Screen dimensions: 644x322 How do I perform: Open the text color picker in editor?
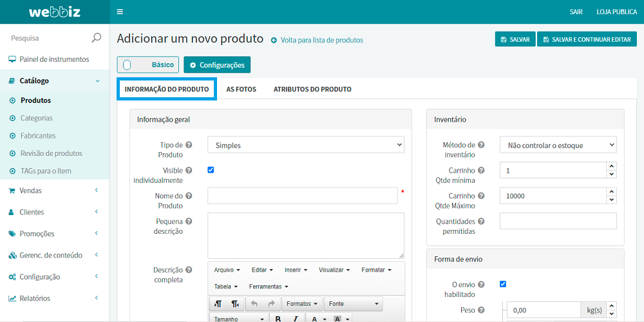(315, 319)
